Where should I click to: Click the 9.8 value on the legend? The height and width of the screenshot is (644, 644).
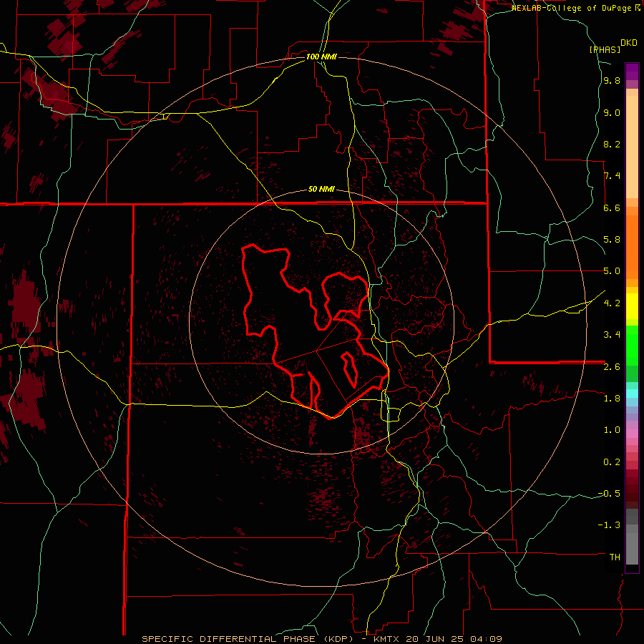pyautogui.click(x=612, y=80)
